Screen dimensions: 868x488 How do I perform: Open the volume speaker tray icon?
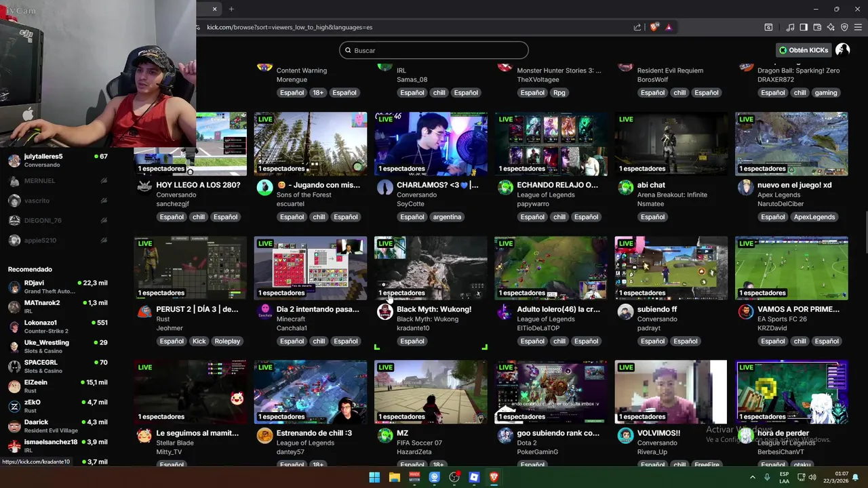tap(812, 477)
